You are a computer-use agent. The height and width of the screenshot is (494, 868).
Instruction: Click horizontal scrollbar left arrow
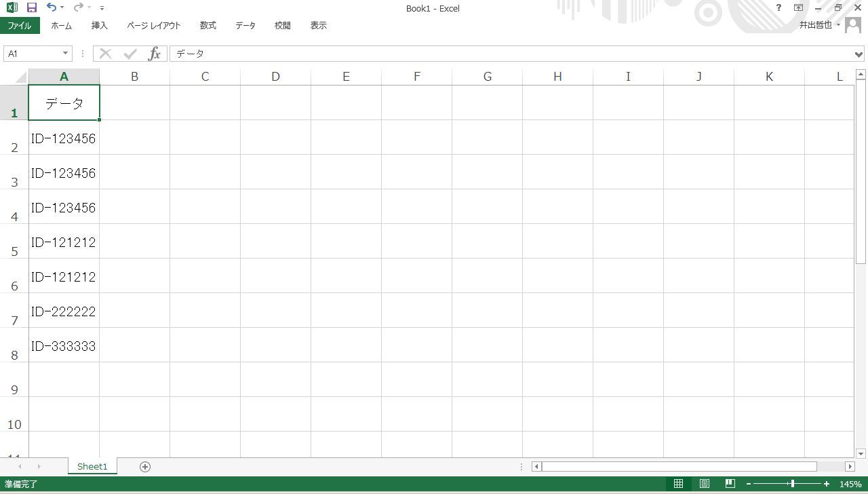click(536, 466)
